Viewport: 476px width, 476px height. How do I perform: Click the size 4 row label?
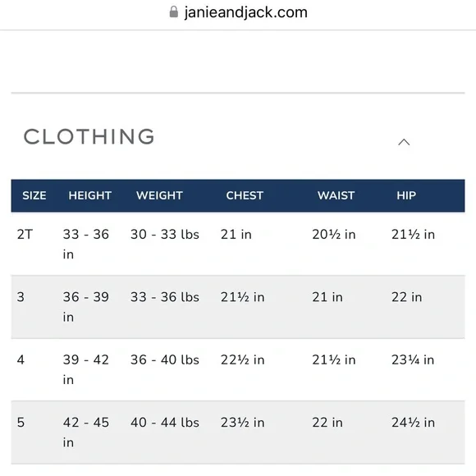click(x=21, y=359)
